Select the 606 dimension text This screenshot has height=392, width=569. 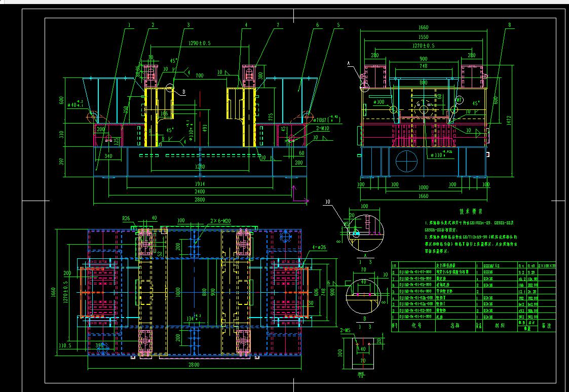pos(317,292)
